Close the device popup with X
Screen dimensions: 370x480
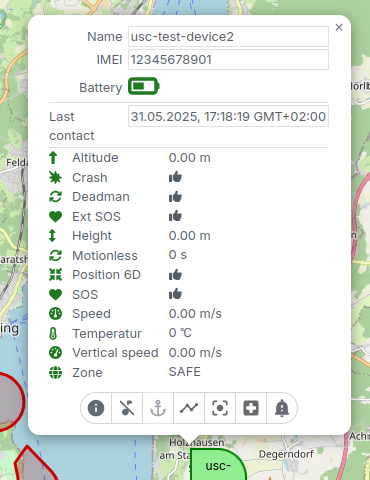(x=339, y=27)
